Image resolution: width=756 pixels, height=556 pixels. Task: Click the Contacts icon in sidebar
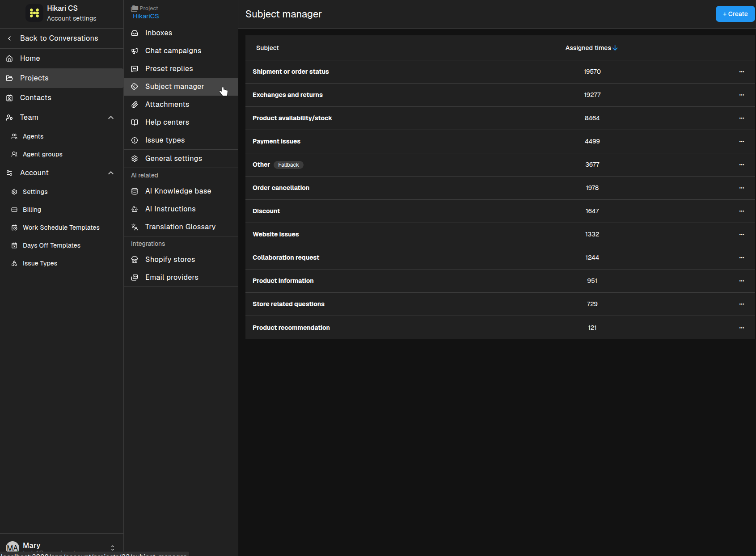pyautogui.click(x=9, y=98)
